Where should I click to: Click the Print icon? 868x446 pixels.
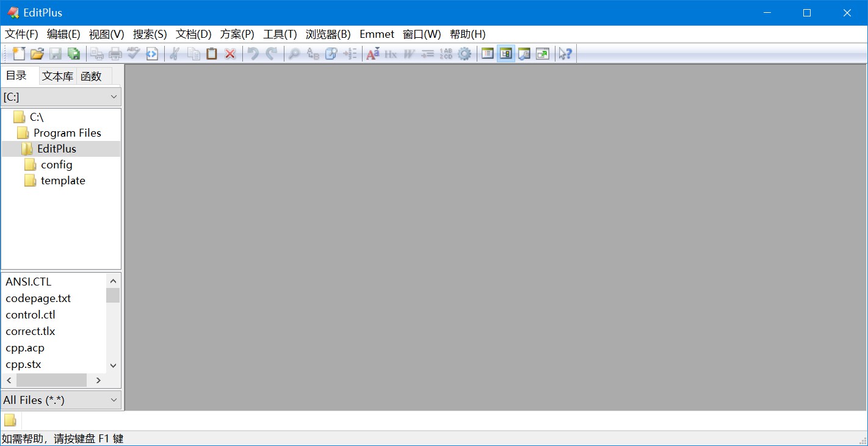(115, 54)
